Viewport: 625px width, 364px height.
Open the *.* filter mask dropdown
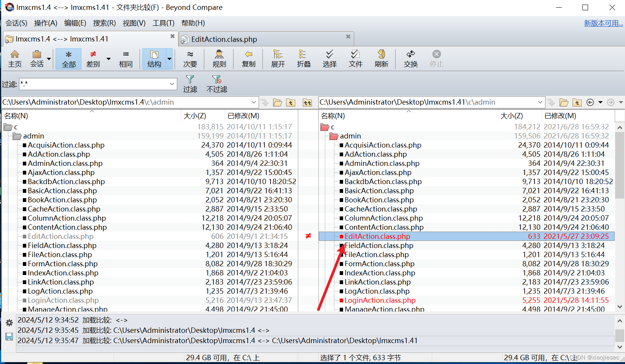pyautogui.click(x=172, y=84)
